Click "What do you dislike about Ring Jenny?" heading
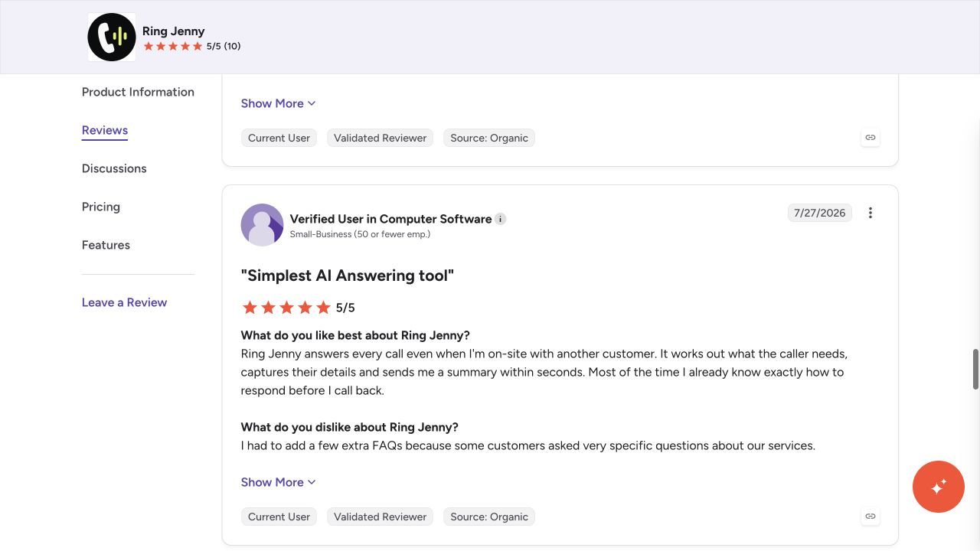 click(349, 427)
